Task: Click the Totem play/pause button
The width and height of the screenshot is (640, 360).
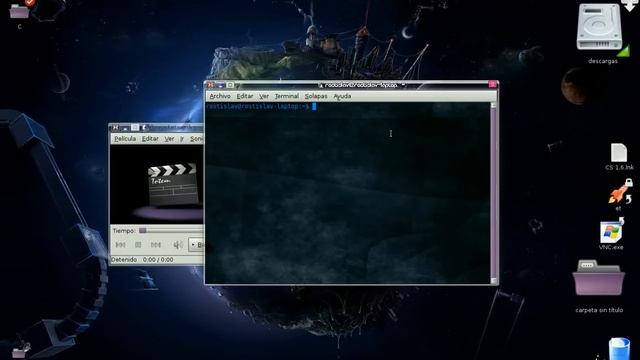Action: pyautogui.click(x=138, y=245)
